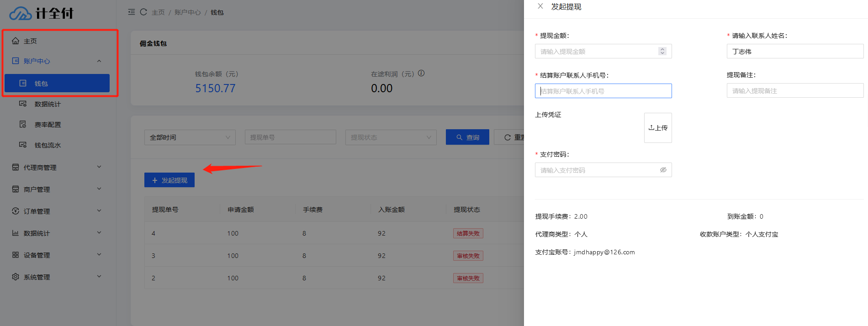
Task: Click the 支付密码 input field
Action: click(x=603, y=170)
